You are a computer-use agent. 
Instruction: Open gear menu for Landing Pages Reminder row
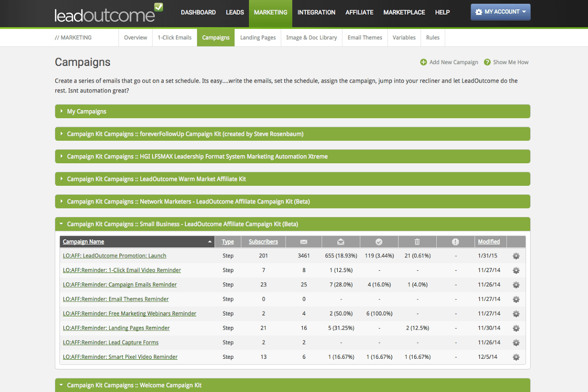click(x=516, y=328)
